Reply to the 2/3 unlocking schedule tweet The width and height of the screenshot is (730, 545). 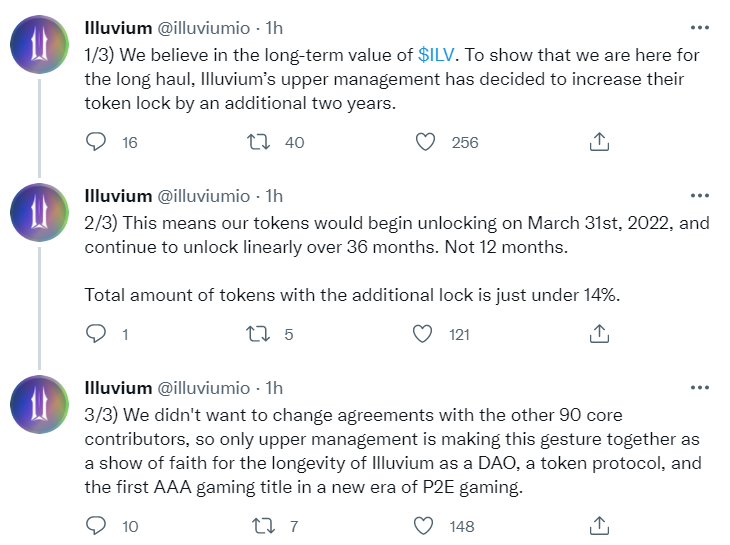[x=96, y=334]
